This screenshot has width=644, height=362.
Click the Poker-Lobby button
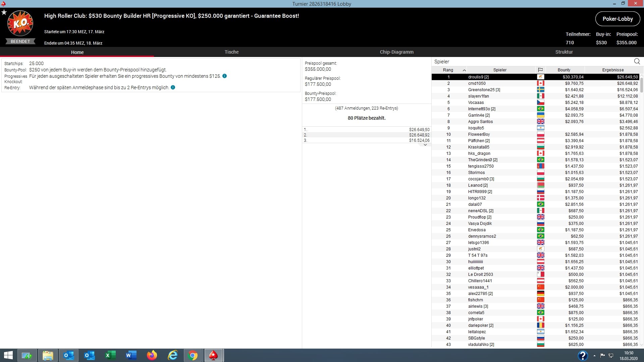click(x=617, y=19)
